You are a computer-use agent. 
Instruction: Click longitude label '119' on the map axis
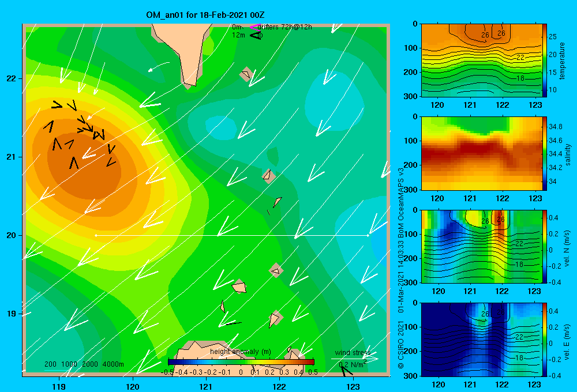[x=59, y=386]
